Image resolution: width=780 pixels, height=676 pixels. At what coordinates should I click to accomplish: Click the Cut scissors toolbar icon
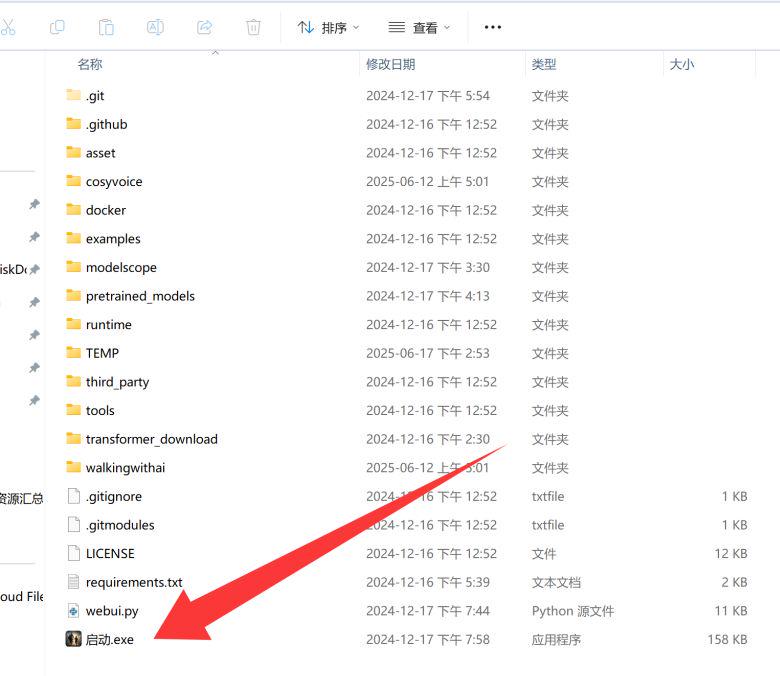(7, 27)
